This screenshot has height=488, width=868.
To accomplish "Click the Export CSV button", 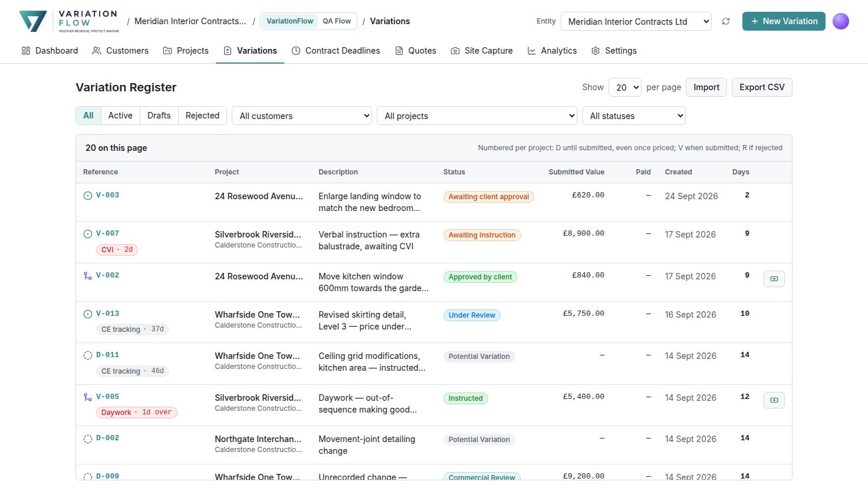I will coord(762,87).
